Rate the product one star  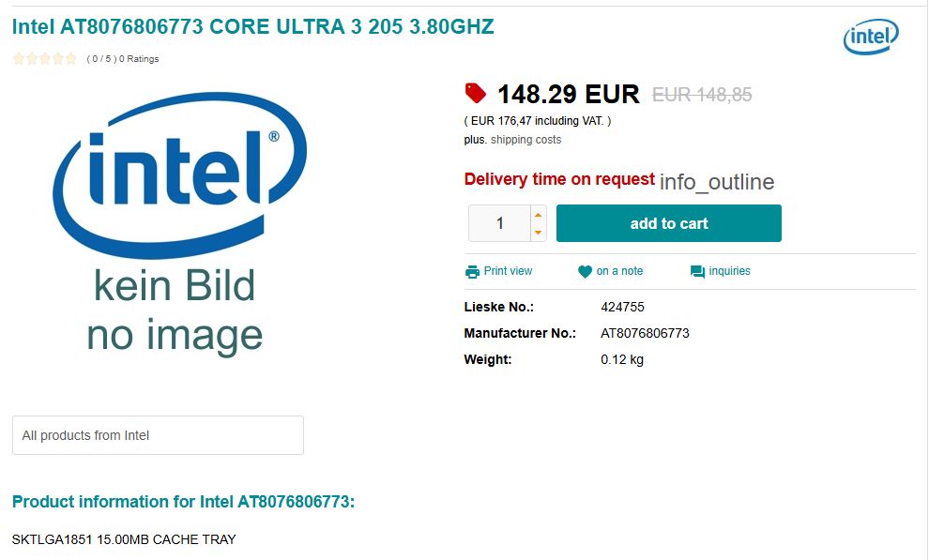[17, 58]
